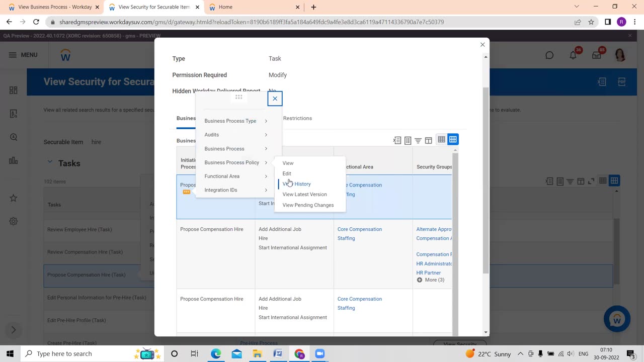Open the Workday assistant chat icon
644x362 pixels.
pyautogui.click(x=549, y=55)
